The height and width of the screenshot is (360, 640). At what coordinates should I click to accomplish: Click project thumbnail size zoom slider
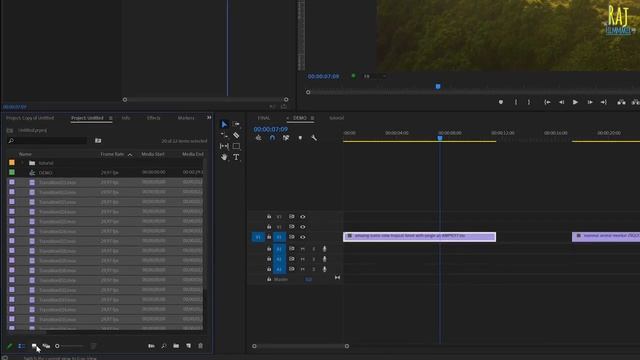pos(69,346)
